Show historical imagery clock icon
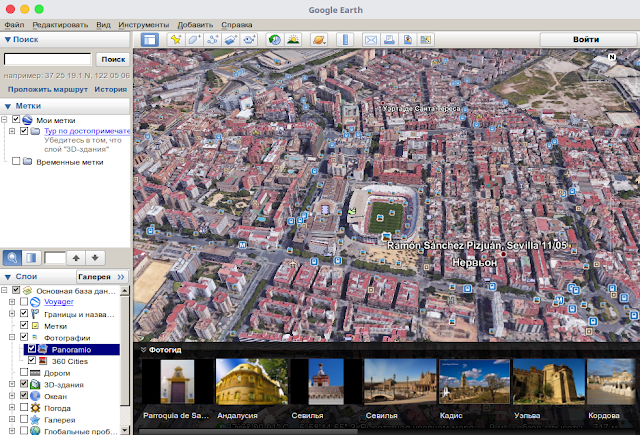640x435 pixels. (x=275, y=40)
